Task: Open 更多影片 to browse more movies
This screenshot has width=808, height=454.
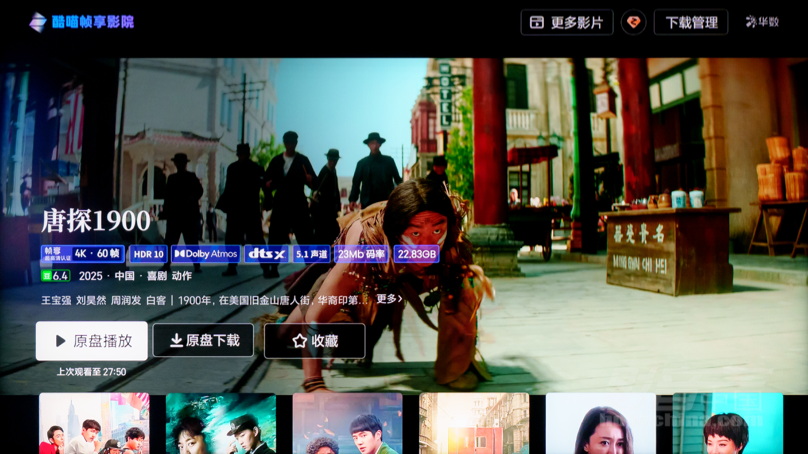Action: (x=566, y=22)
